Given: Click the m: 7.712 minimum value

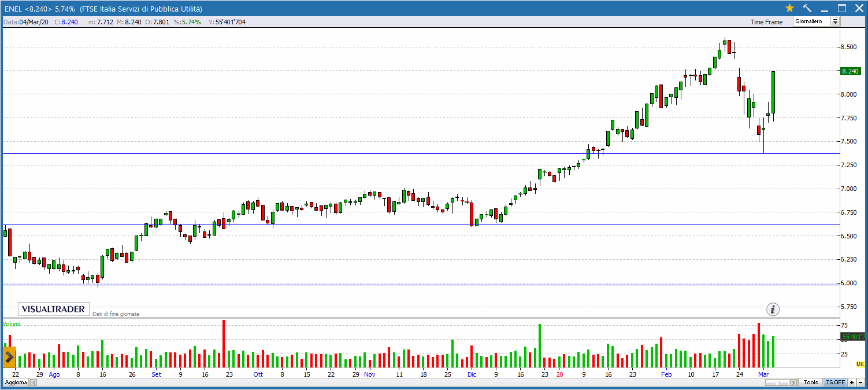Looking at the screenshot, I should 100,22.
